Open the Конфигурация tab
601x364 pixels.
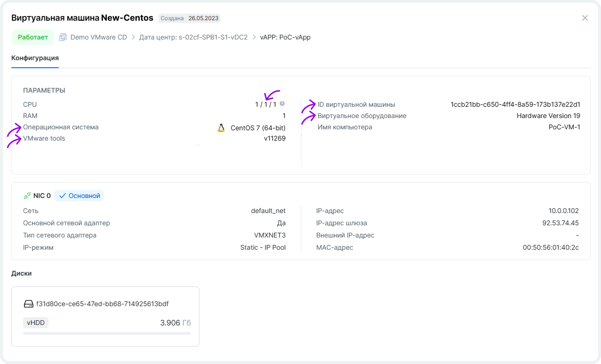[35, 58]
